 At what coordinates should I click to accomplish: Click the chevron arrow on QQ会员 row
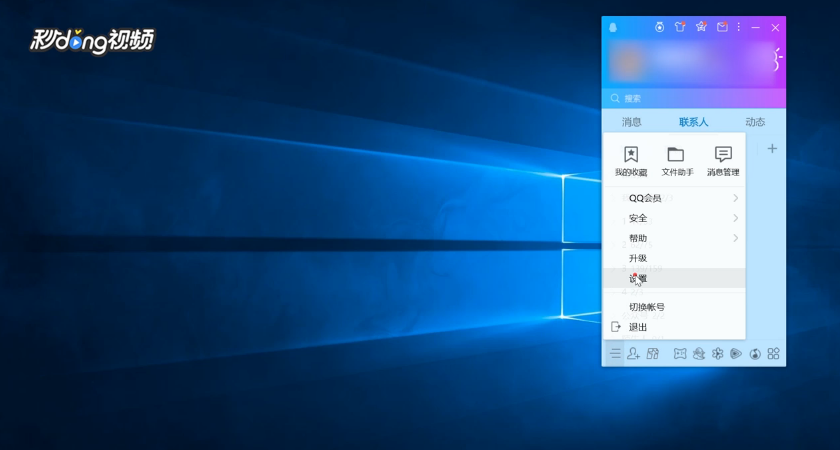pos(736,198)
